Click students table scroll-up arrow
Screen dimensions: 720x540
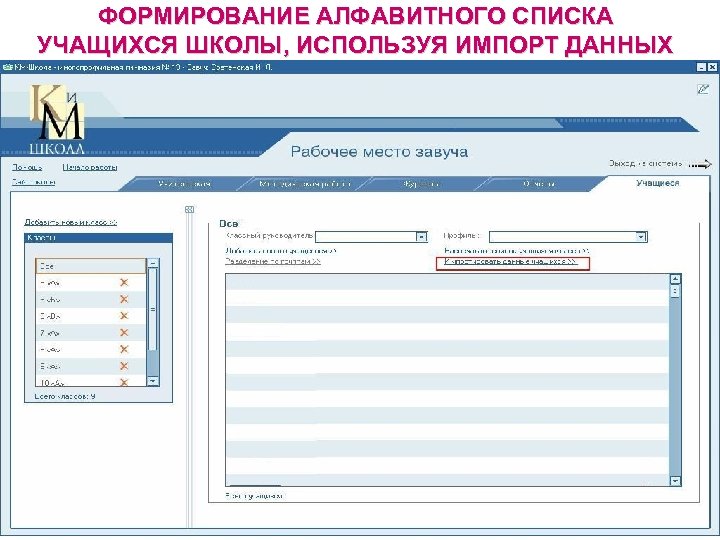coord(675,279)
